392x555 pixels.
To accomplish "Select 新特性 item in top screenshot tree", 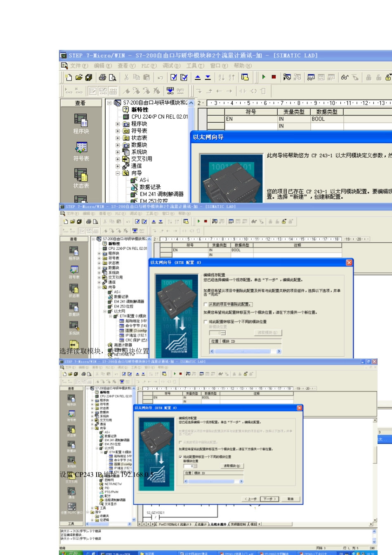I will 139,110.
